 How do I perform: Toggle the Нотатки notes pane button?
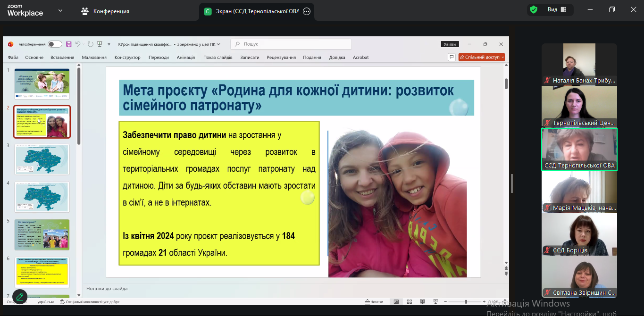pos(374,302)
